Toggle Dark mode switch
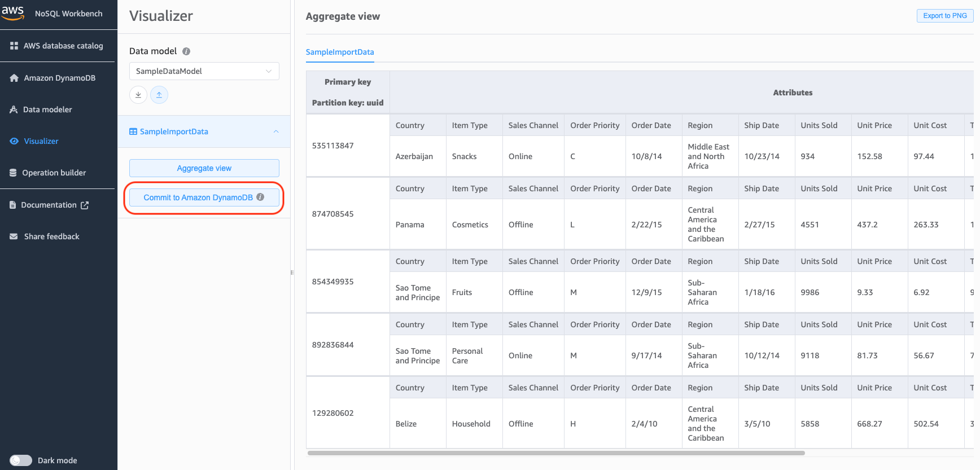The height and width of the screenshot is (470, 980). (21, 460)
